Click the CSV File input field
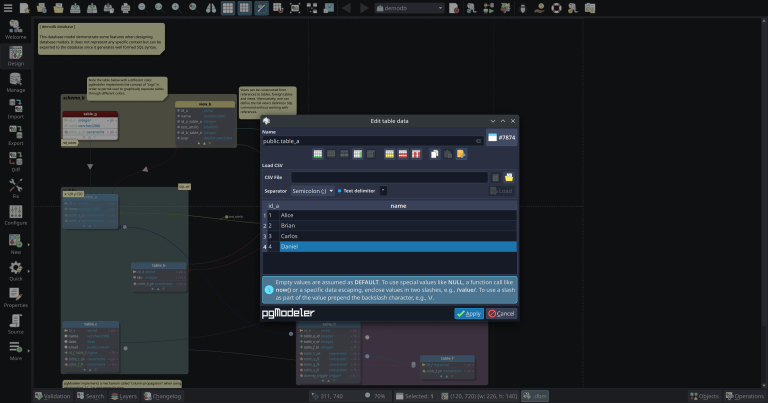 click(x=389, y=177)
